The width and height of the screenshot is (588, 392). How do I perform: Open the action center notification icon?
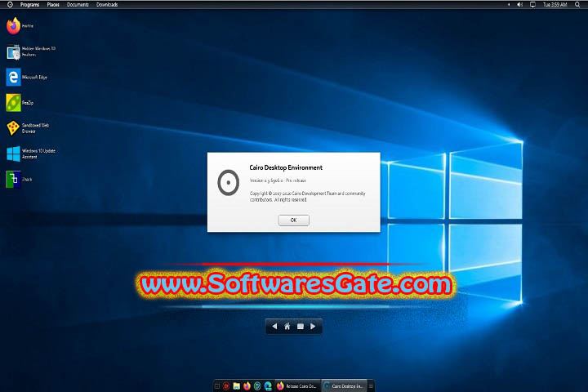[532, 5]
